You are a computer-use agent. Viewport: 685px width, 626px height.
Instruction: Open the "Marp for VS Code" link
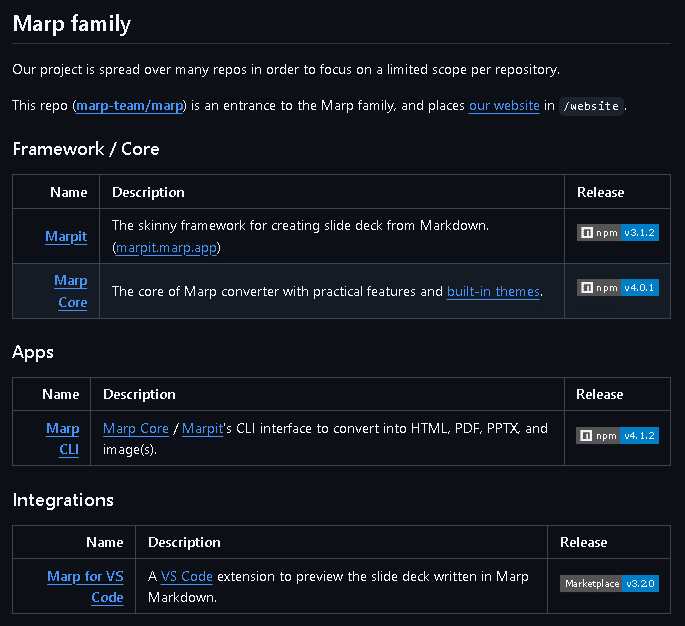(x=85, y=586)
